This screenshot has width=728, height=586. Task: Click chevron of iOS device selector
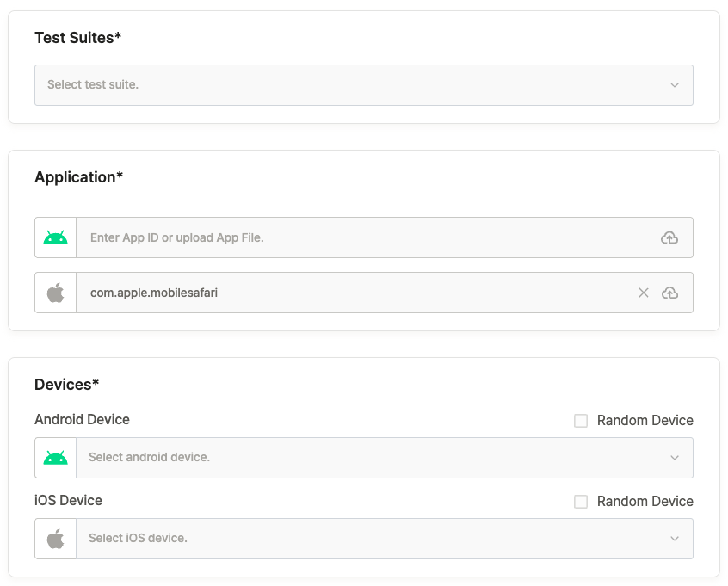coord(674,539)
